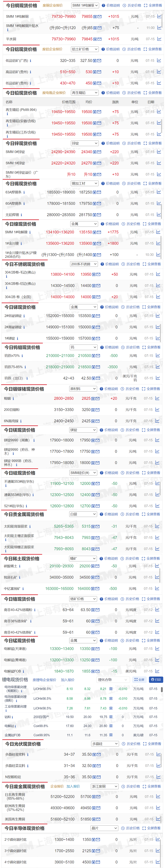This screenshot has height=868, width=165.
Task: Open the 再生精铅 lead dropdown
Action: click(85, 93)
